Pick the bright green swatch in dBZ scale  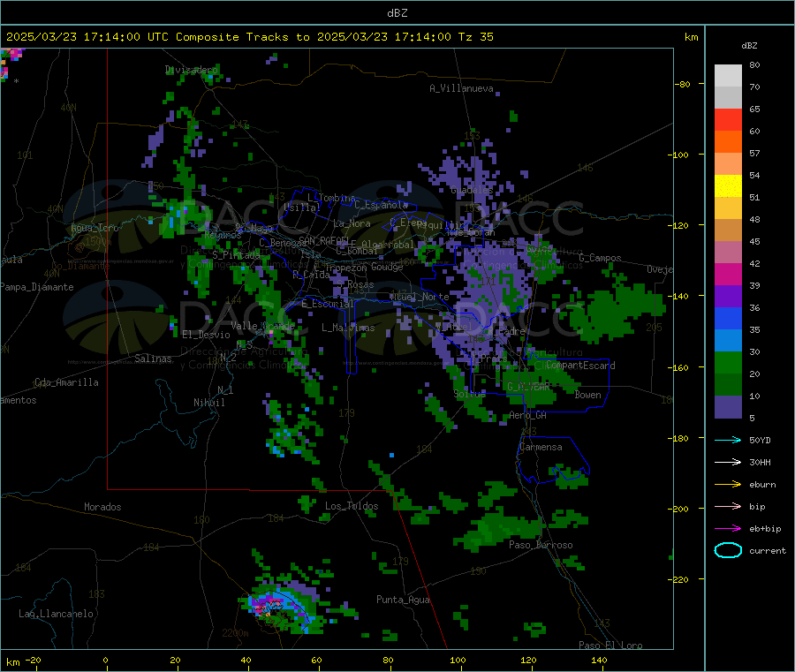(x=728, y=362)
